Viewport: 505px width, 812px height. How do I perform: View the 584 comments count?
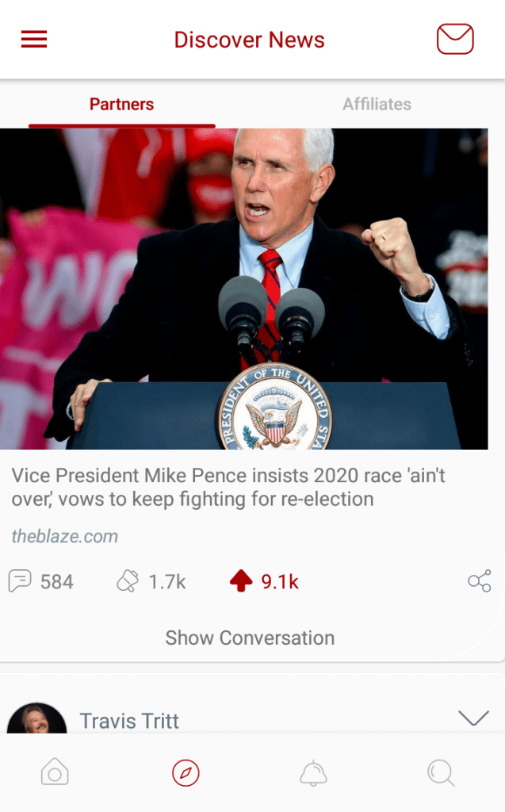coord(57,582)
